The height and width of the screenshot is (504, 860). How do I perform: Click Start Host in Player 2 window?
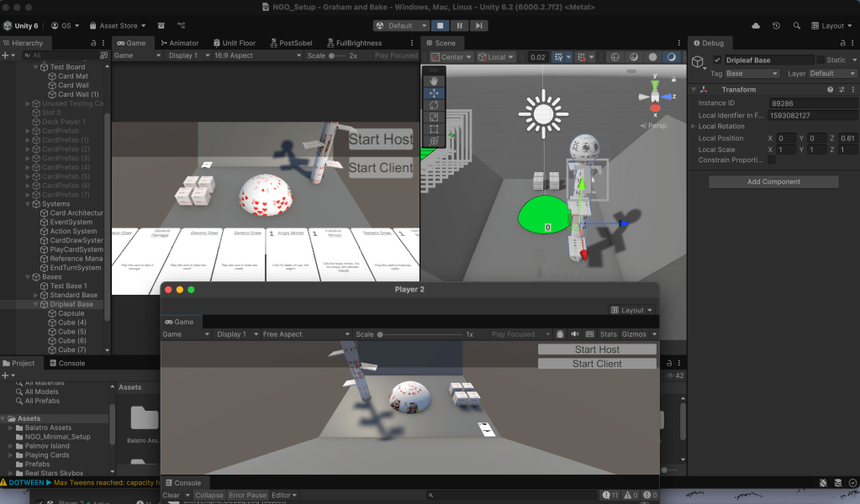point(597,349)
